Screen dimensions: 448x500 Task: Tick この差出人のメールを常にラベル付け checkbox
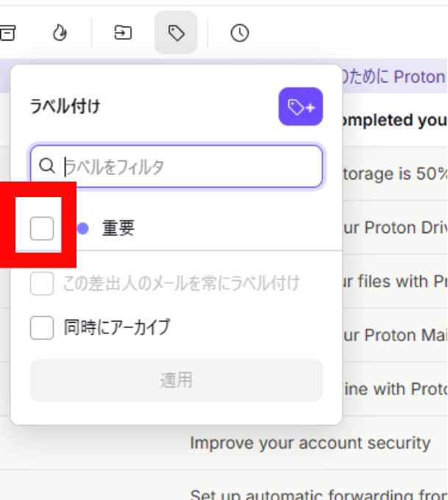click(42, 284)
